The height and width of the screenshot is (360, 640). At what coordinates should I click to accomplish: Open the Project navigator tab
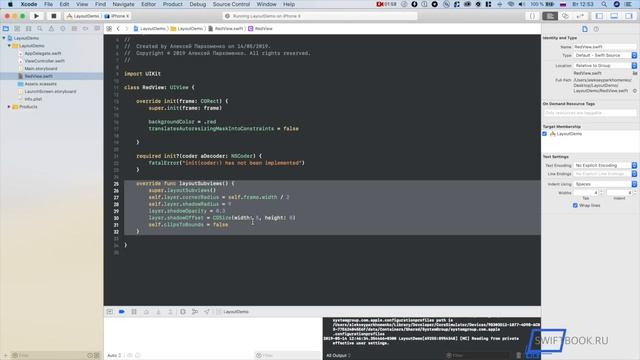6,29
